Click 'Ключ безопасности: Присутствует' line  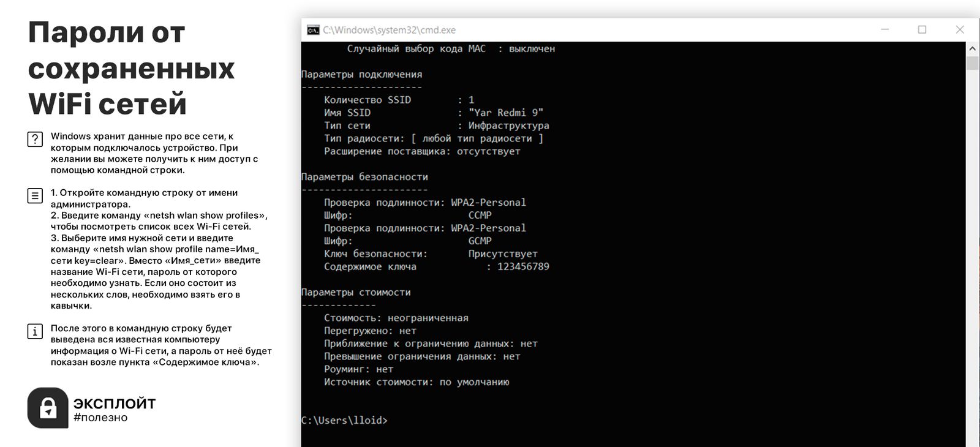click(431, 254)
